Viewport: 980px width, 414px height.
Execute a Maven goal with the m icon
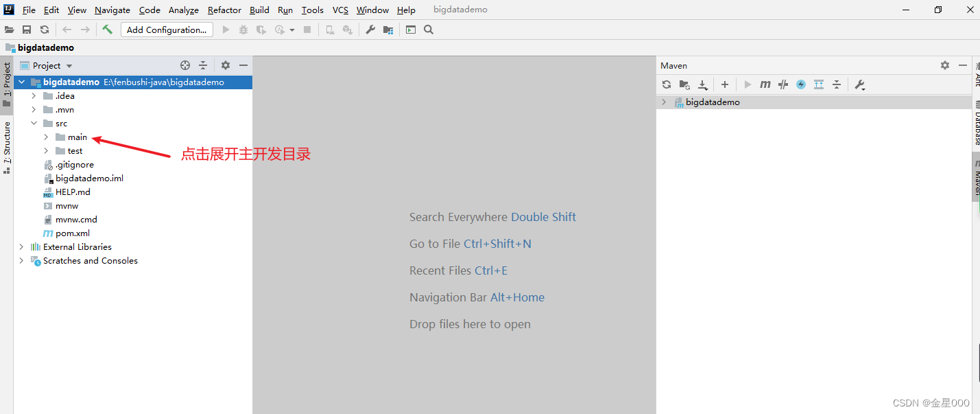coord(765,84)
